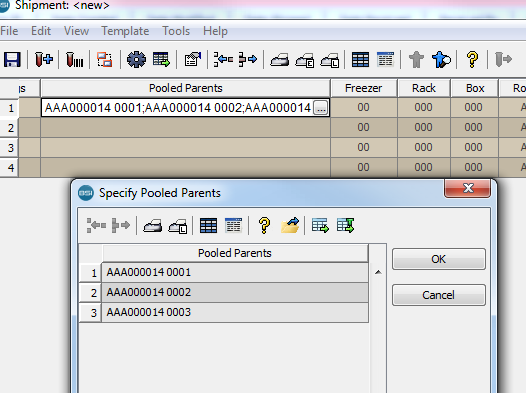
Task: Click insert row right-arrow icon in main toolbar
Action: pos(248,60)
